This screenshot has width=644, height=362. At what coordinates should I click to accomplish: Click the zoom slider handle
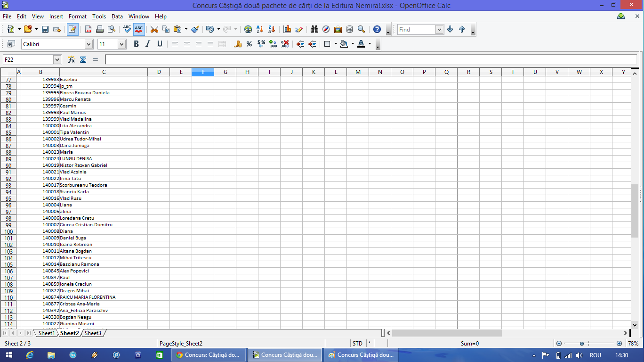[x=582, y=344]
